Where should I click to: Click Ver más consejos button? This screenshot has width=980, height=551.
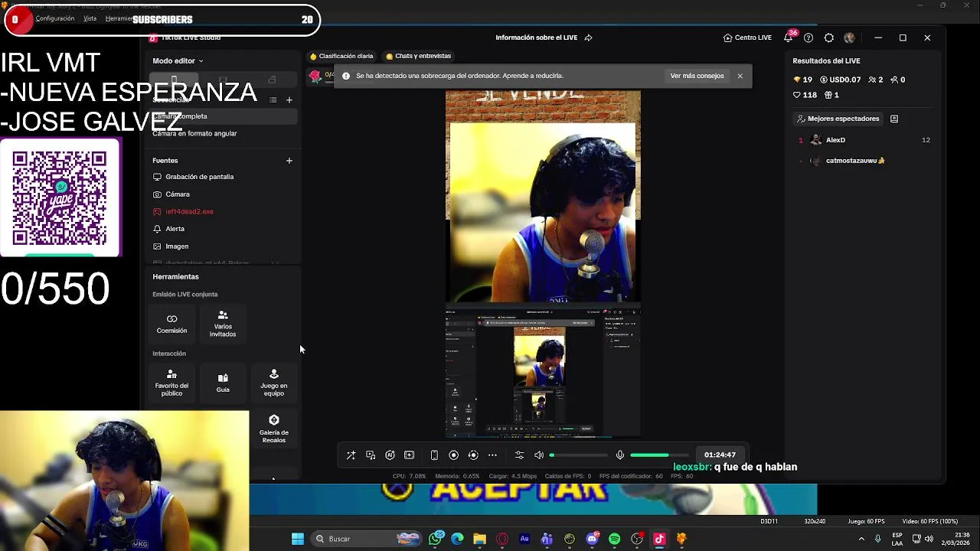click(x=697, y=76)
